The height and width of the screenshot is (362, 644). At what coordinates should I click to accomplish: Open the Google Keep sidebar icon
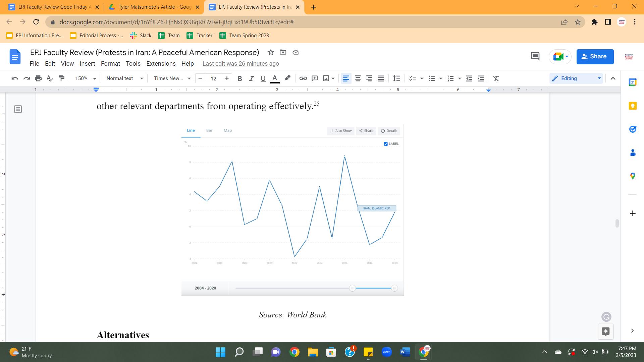click(633, 106)
